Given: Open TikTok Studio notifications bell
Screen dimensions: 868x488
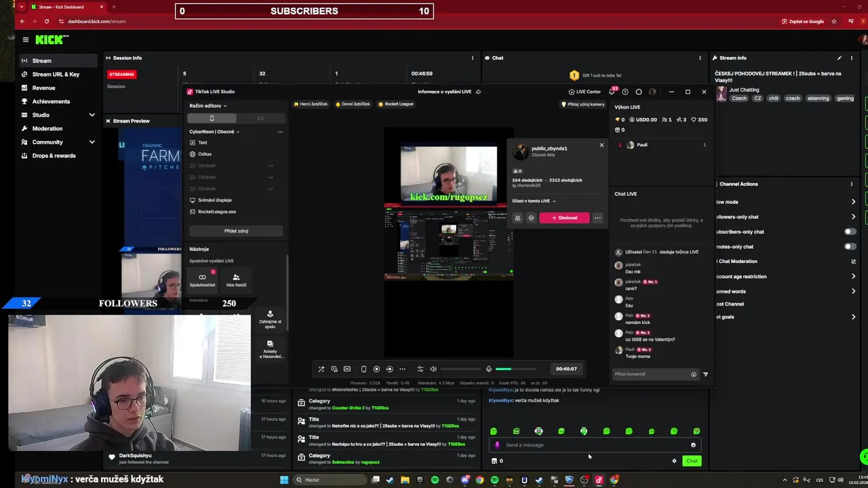Looking at the screenshot, I should coord(611,92).
